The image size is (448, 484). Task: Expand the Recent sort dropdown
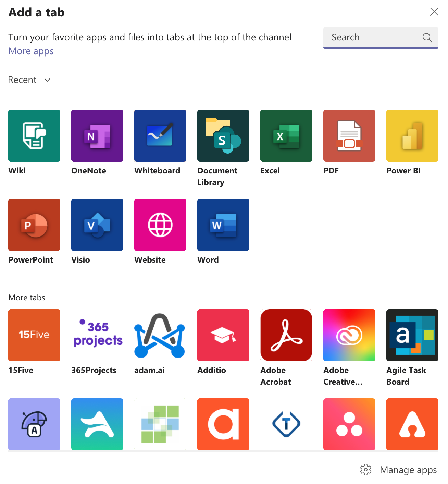pos(29,80)
